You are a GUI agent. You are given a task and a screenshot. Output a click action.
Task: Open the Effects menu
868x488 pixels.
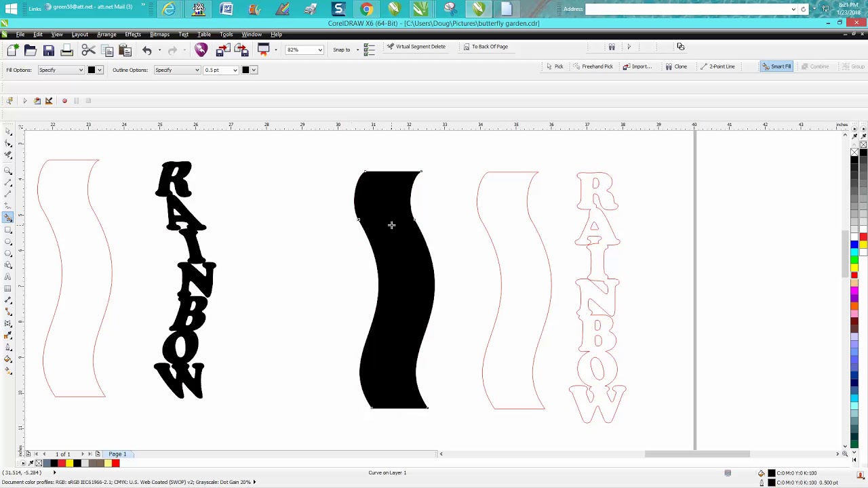(x=133, y=35)
